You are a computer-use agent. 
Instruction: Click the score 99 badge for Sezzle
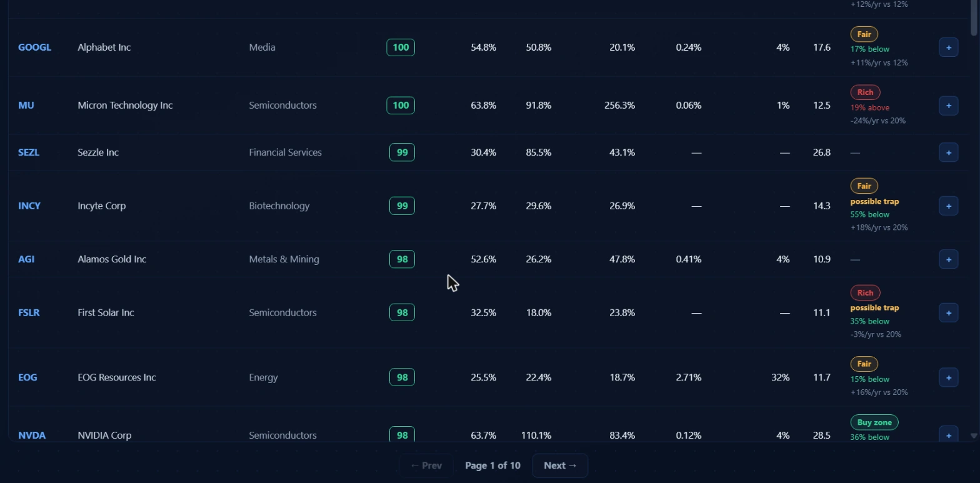[402, 152]
